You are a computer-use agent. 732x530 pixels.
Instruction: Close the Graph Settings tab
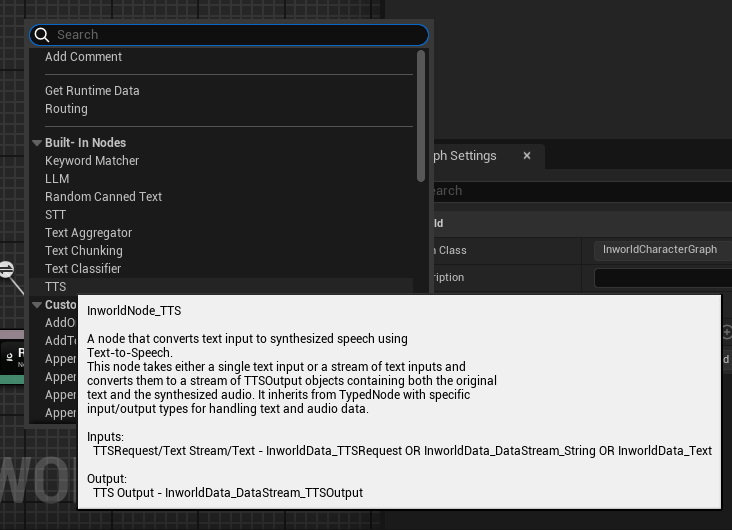[527, 155]
